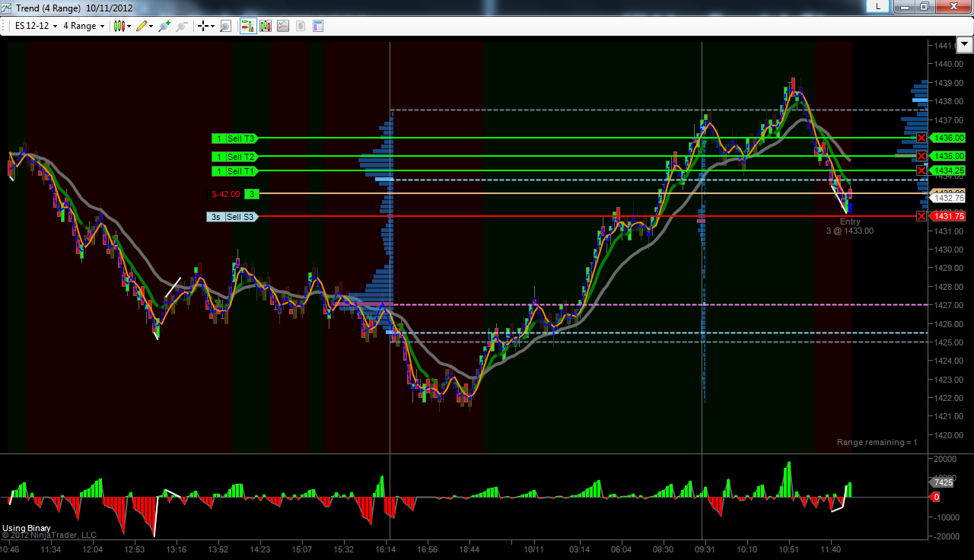974x560 pixels.
Task: Cancel the Sell T2 order with red X
Action: click(x=921, y=156)
